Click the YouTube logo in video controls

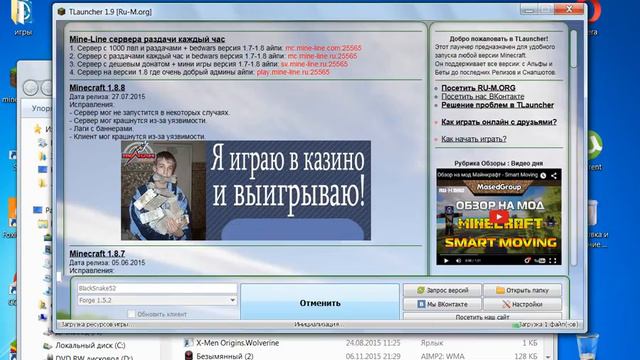point(540,260)
